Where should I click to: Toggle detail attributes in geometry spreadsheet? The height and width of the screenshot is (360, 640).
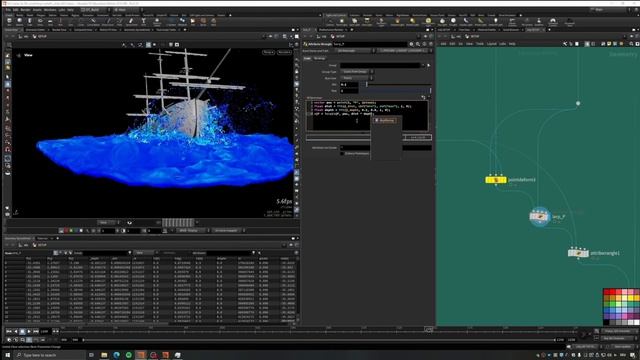pyautogui.click(x=70, y=253)
